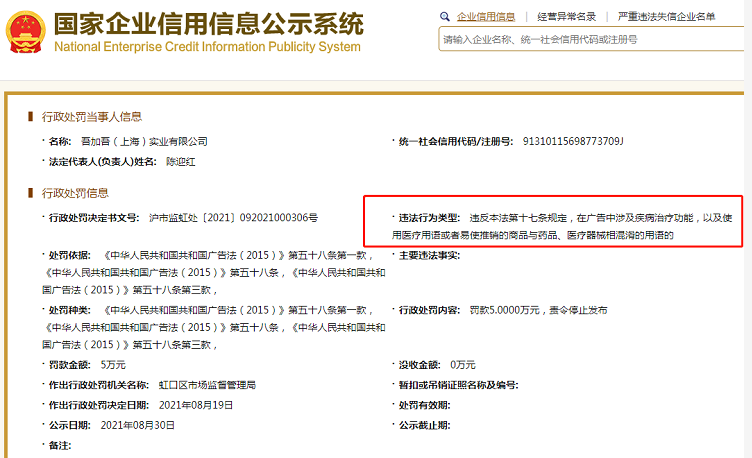Click the 行政处罚决定书文号 label

point(94,218)
